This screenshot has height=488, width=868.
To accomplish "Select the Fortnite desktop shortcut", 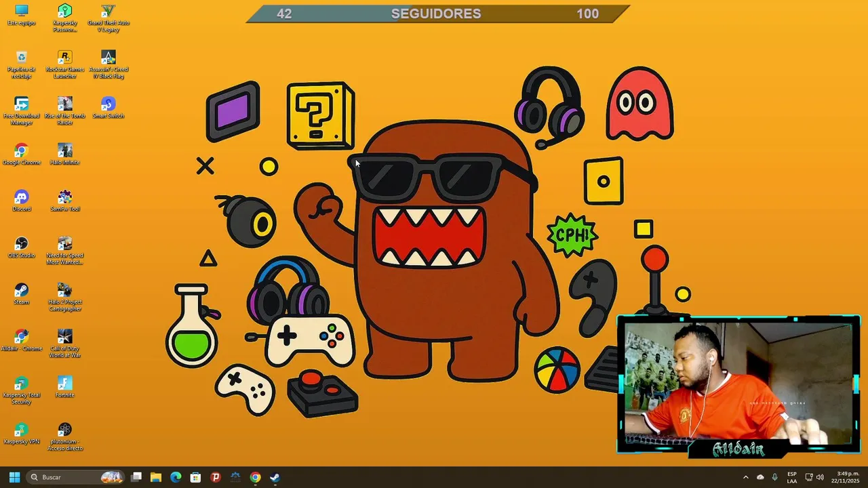I will 65,388.
